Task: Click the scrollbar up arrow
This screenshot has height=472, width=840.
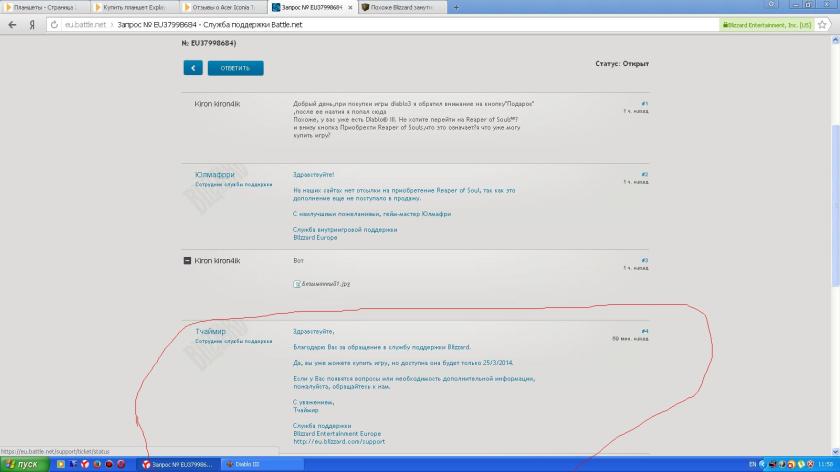Action: point(835,40)
